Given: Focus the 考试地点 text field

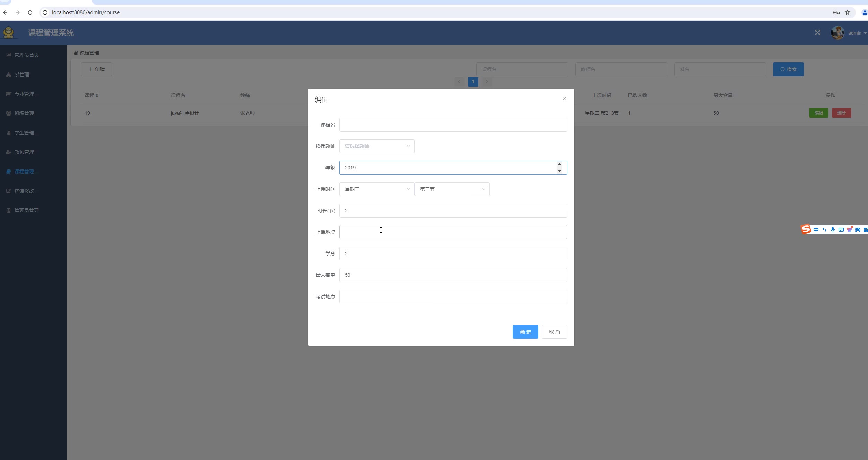Looking at the screenshot, I should (453, 297).
